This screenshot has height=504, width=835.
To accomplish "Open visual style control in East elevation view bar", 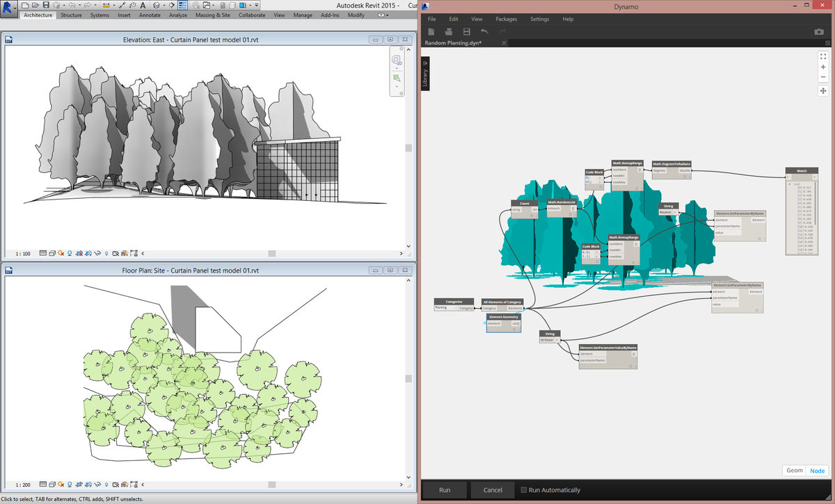I will click(x=52, y=254).
